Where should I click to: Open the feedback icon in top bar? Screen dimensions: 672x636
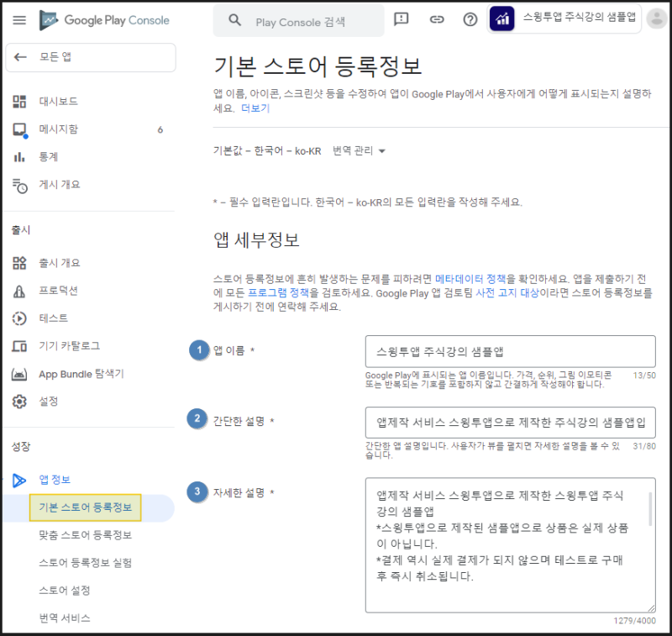tap(402, 19)
